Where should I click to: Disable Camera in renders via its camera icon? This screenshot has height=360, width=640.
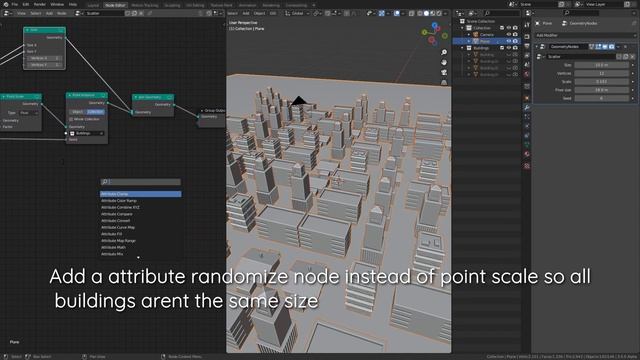click(515, 35)
